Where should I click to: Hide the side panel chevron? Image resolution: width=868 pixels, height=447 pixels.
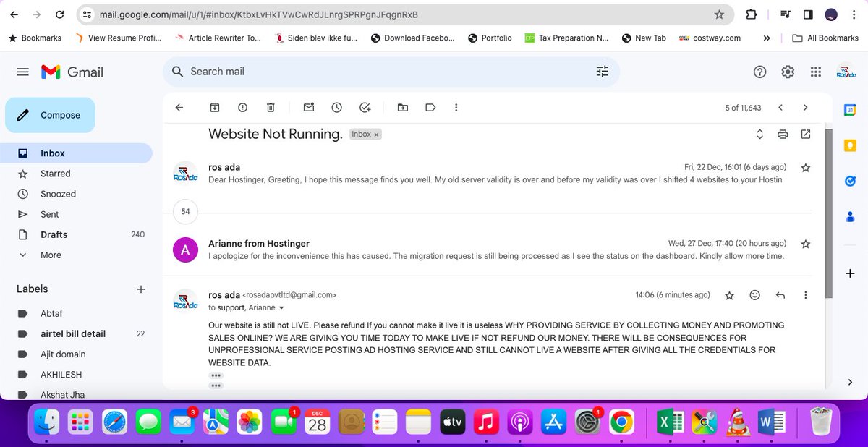pyautogui.click(x=850, y=382)
